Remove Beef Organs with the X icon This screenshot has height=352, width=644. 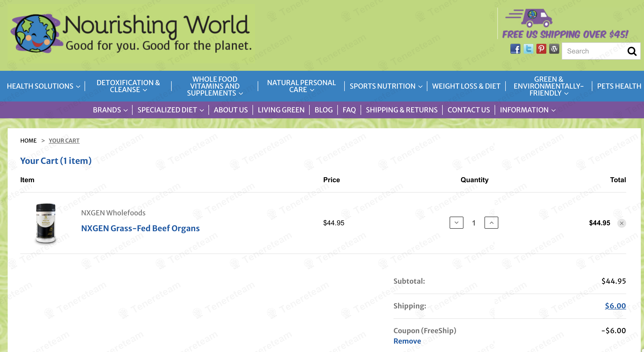(622, 223)
